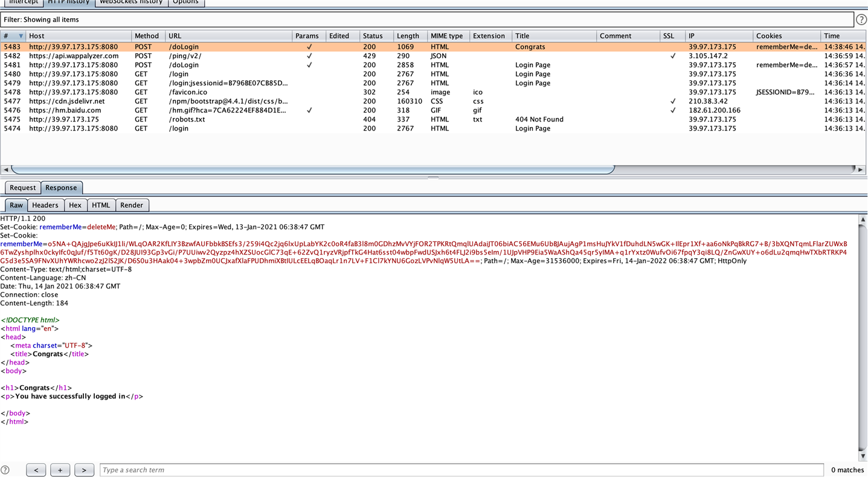
Task: Click the history table's right scroll arrow
Action: pyautogui.click(x=861, y=170)
